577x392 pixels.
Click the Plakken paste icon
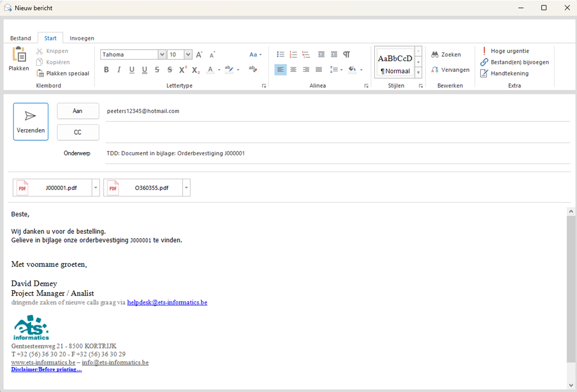[19, 55]
